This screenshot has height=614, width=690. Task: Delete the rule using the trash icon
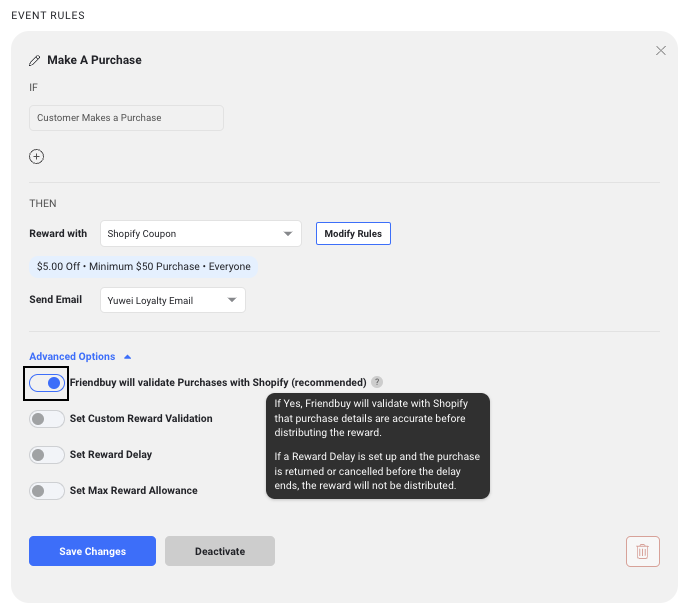coord(642,551)
